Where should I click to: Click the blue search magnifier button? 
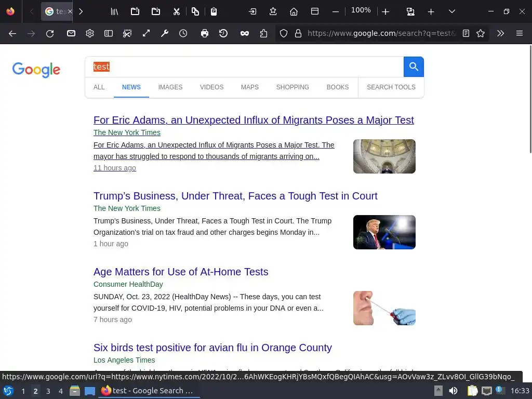(x=414, y=66)
